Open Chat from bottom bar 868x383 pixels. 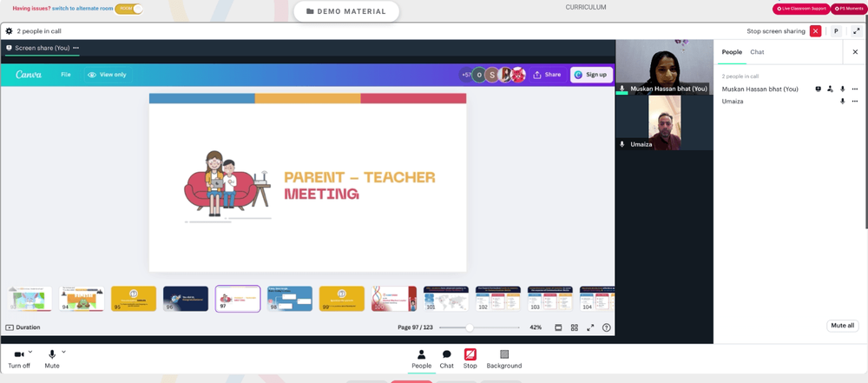(x=447, y=360)
